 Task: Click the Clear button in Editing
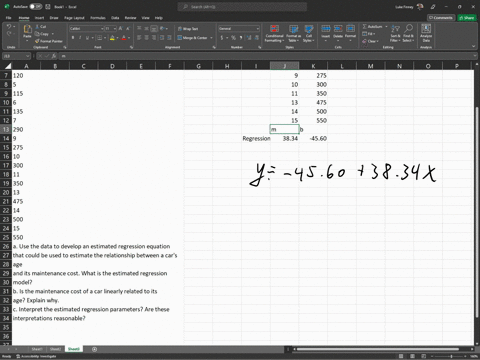[370, 41]
